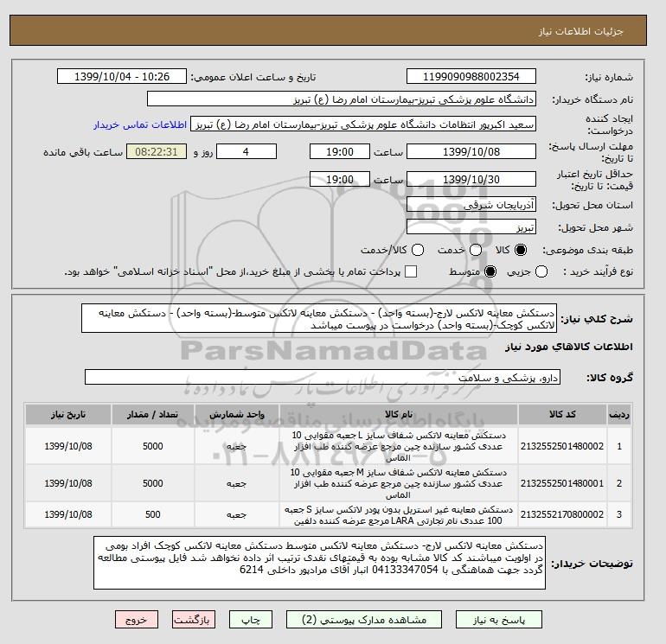Click the گروه کالا field دارو، پزشکی و سلامت
This screenshot has height=644, width=666.
tap(323, 377)
